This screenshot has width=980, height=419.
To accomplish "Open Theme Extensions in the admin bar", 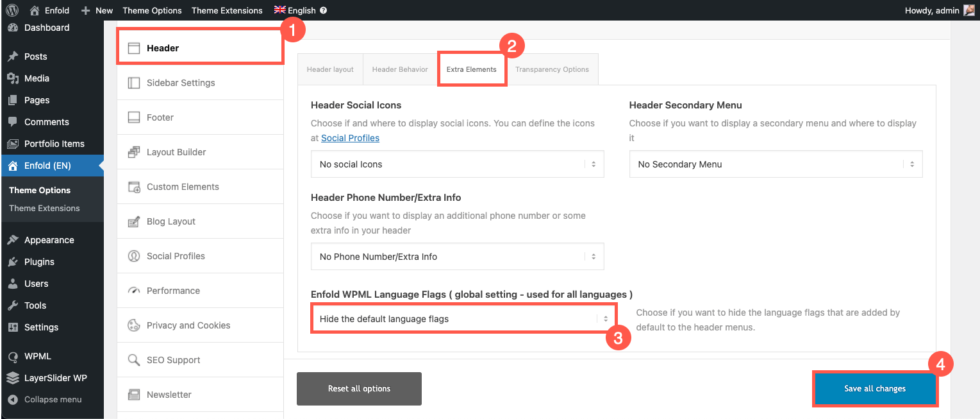I will [227, 10].
